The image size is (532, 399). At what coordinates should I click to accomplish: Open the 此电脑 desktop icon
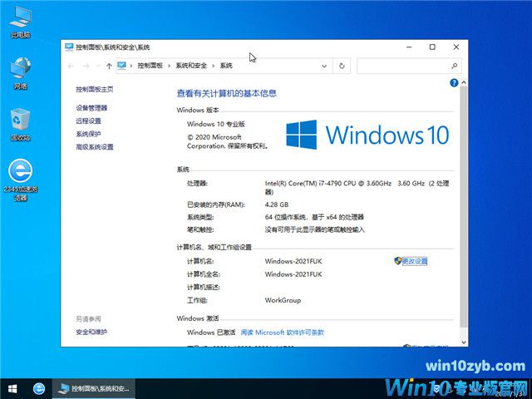[x=20, y=22]
